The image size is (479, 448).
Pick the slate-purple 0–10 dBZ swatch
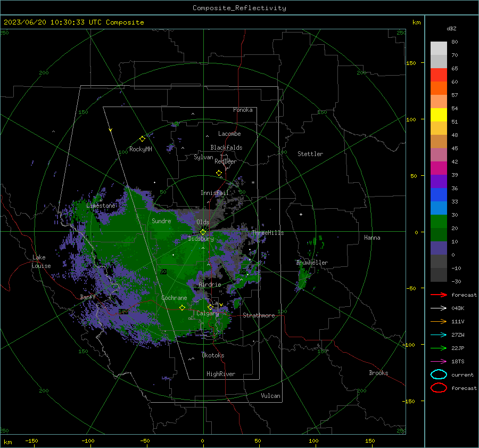[439, 248]
